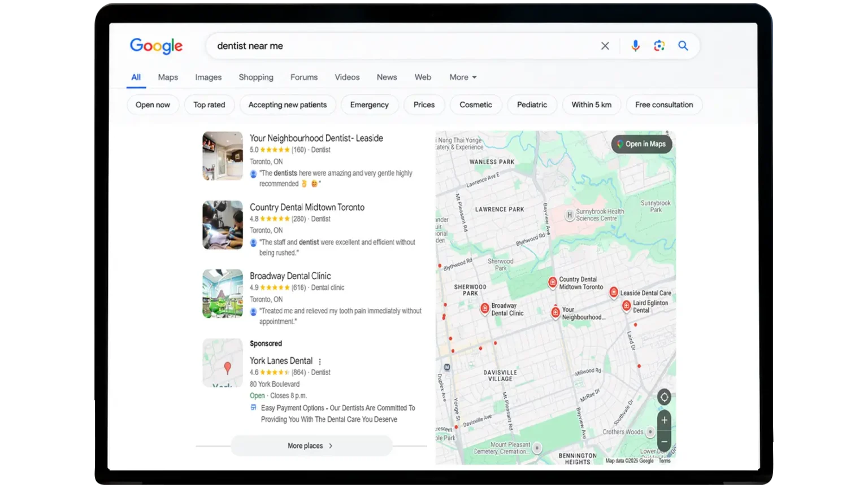Image resolution: width=868 pixels, height=488 pixels.
Task: Click York Lanes Dental map thumbnail
Action: (223, 363)
